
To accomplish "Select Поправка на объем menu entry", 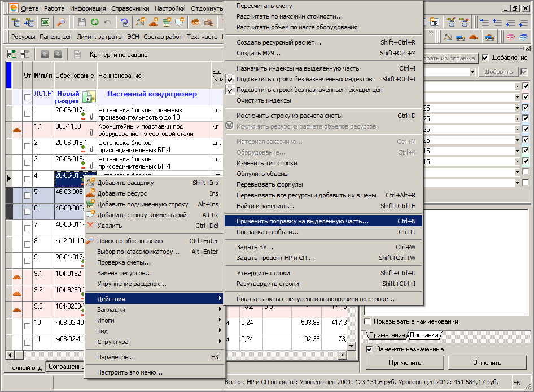I will pyautogui.click(x=323, y=232).
